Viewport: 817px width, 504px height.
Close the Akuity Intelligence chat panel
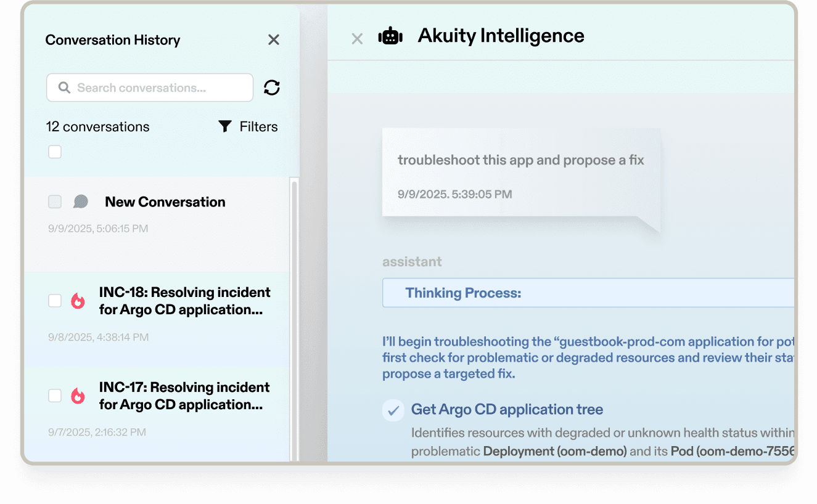(x=357, y=39)
